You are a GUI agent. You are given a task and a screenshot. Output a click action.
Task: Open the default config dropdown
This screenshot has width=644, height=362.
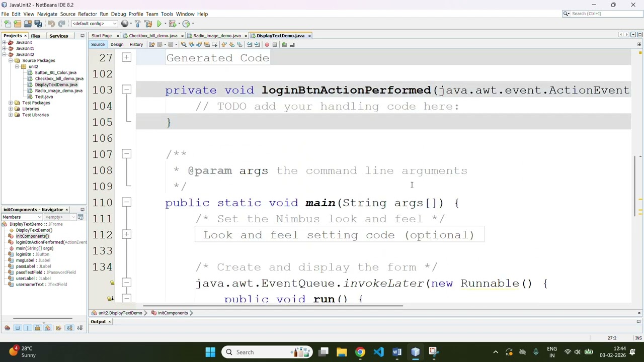95,24
